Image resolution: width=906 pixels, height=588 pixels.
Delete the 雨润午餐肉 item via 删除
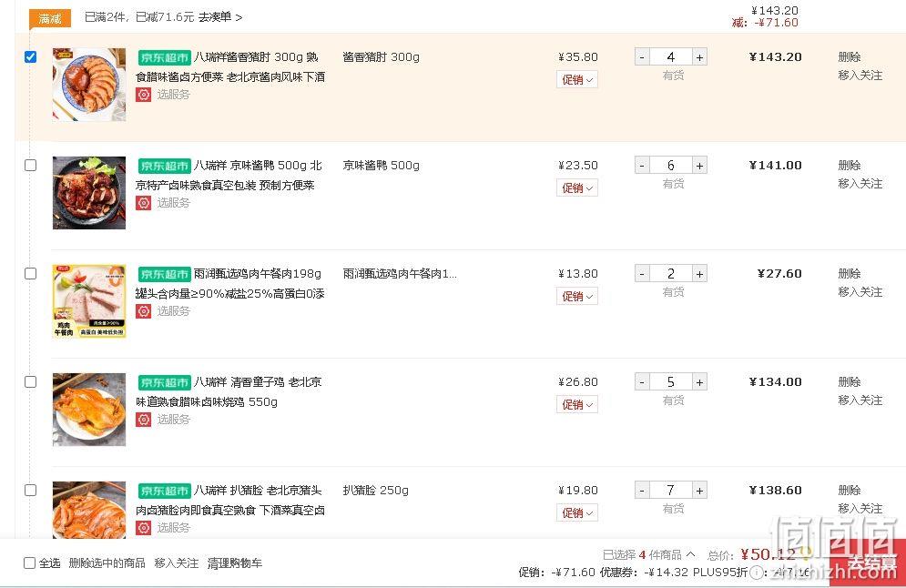pyautogui.click(x=850, y=273)
